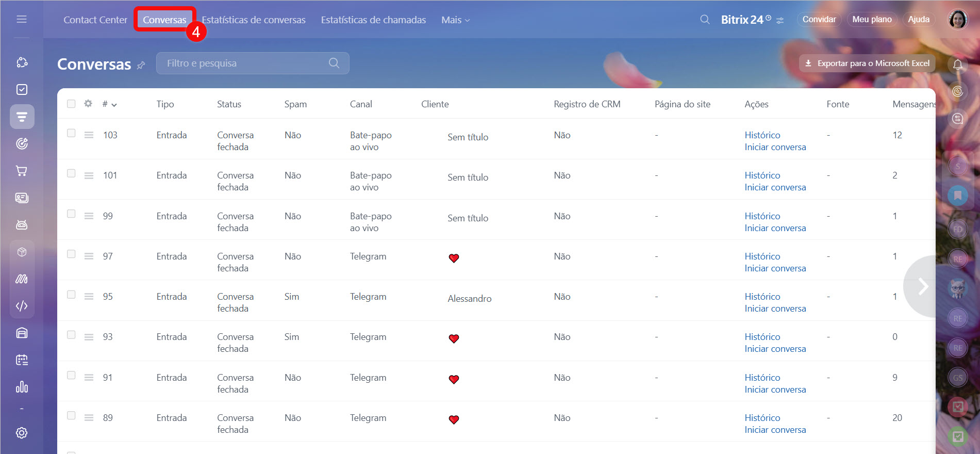This screenshot has height=454, width=980.
Task: Select checkbox for conversation 101
Action: point(71,173)
